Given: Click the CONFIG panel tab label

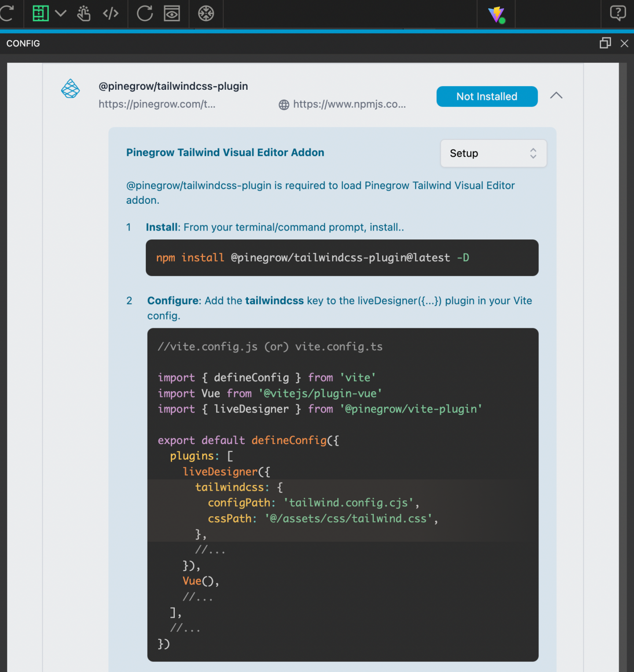Looking at the screenshot, I should [x=23, y=43].
